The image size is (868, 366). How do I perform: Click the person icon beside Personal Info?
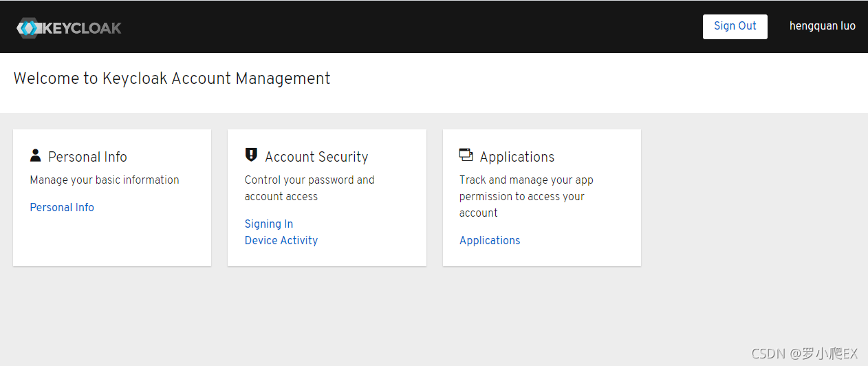pos(36,155)
